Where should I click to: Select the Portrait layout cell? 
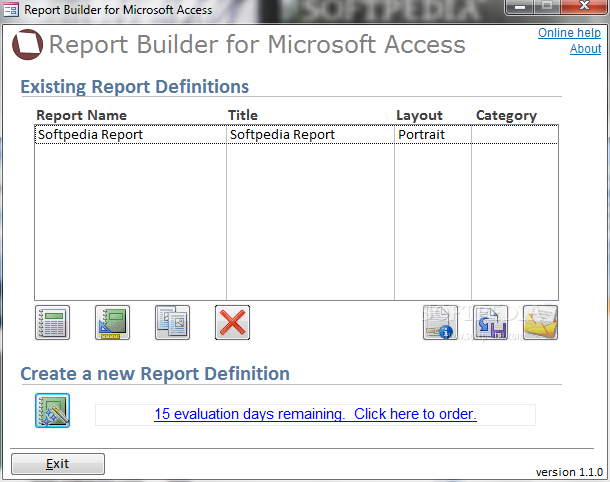click(x=433, y=135)
